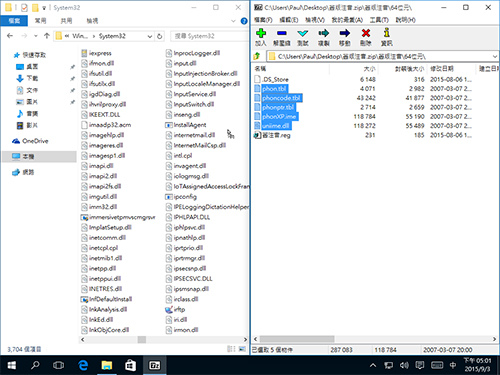Open the Quick Access toolbar customize dropdown
500x375 pixels.
point(44,8)
